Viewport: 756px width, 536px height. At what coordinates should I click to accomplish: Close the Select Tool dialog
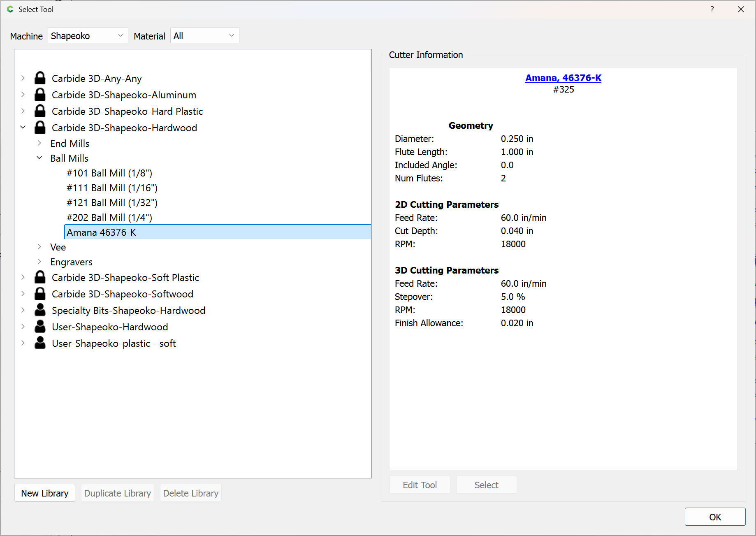click(741, 9)
